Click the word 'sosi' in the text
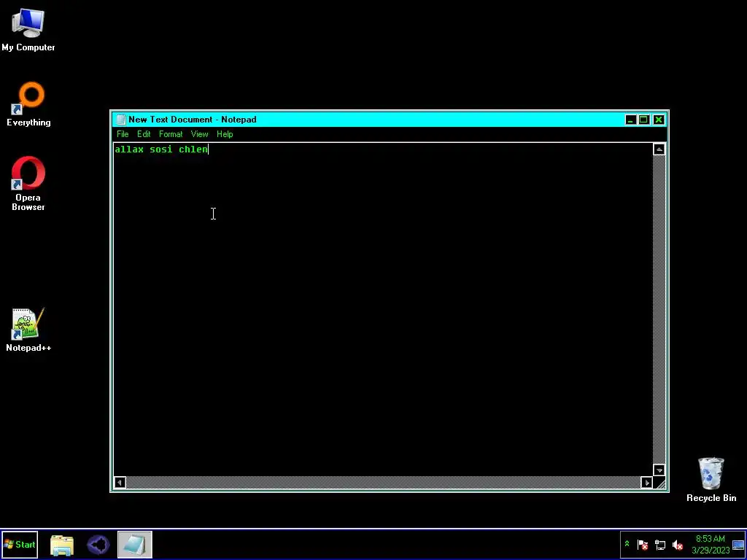747x560 pixels. pyautogui.click(x=161, y=149)
